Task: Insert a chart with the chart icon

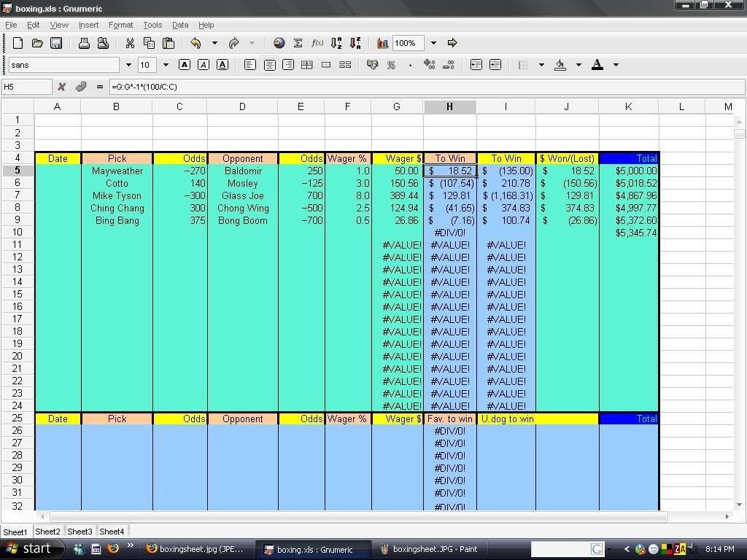Action: pyautogui.click(x=382, y=42)
